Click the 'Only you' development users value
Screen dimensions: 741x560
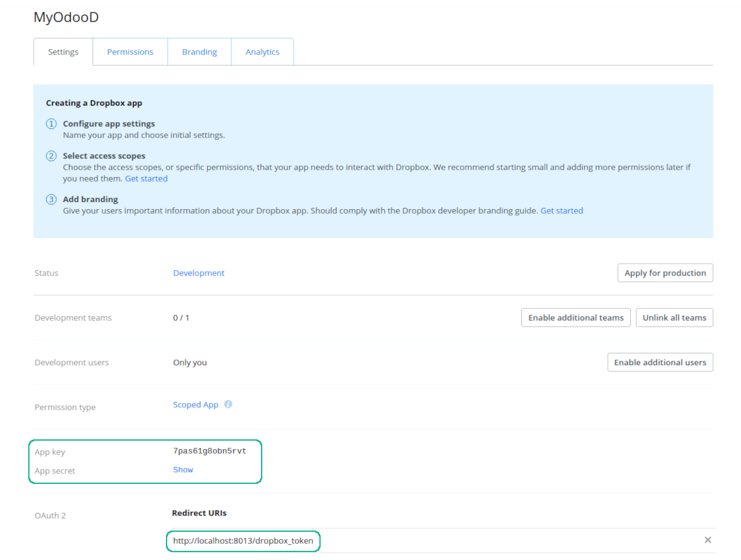coord(190,363)
